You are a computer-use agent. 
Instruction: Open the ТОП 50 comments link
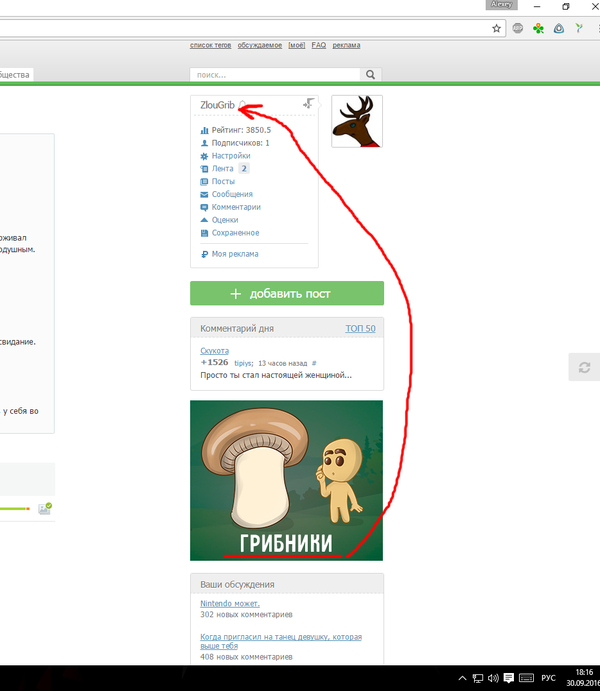(x=360, y=328)
